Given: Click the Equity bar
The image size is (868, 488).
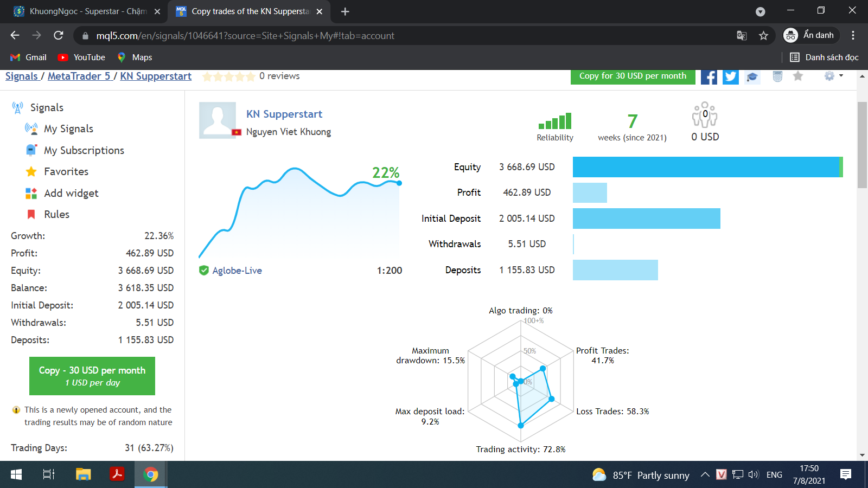Looking at the screenshot, I should coord(708,167).
